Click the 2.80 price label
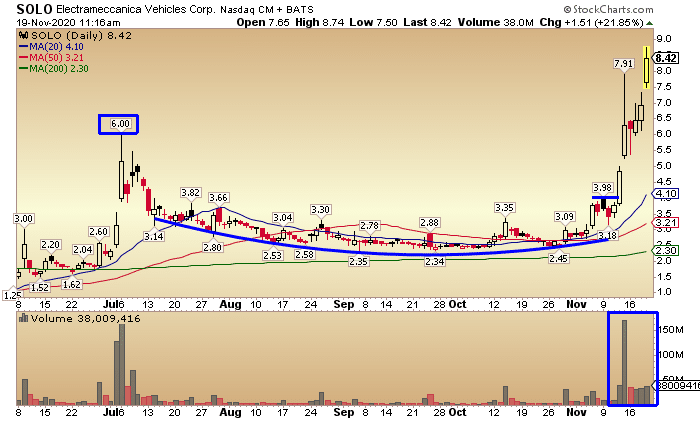 tap(212, 247)
